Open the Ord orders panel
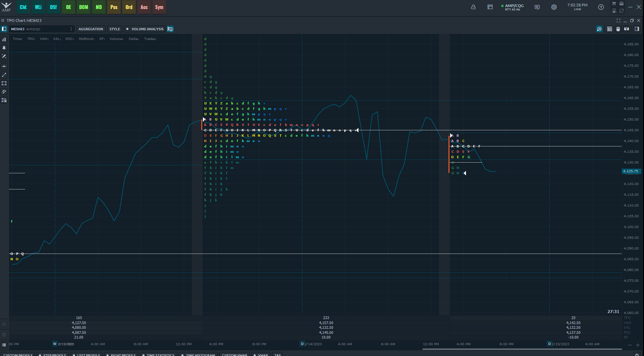The height and width of the screenshot is (356, 644). pyautogui.click(x=129, y=7)
